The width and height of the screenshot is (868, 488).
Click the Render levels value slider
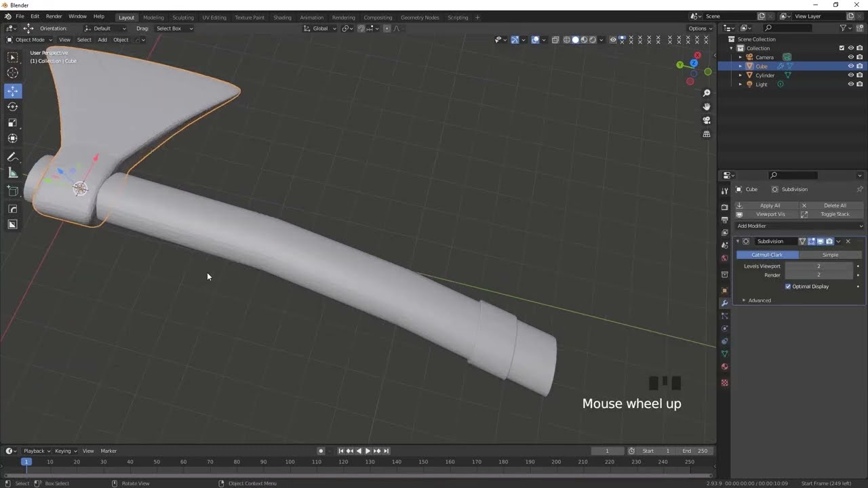coord(818,275)
